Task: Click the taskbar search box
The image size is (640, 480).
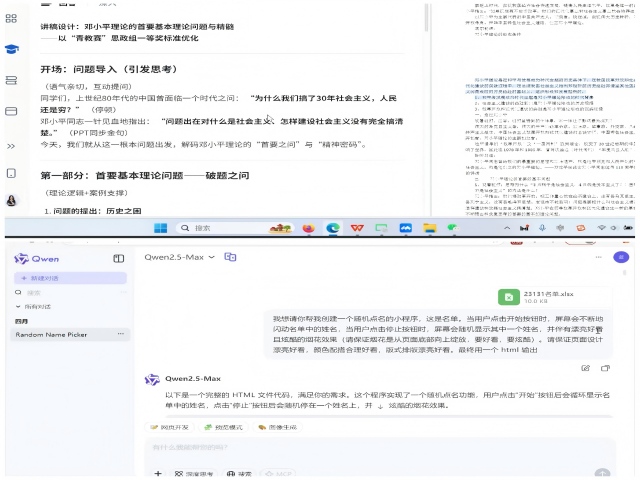Action: pyautogui.click(x=236, y=228)
